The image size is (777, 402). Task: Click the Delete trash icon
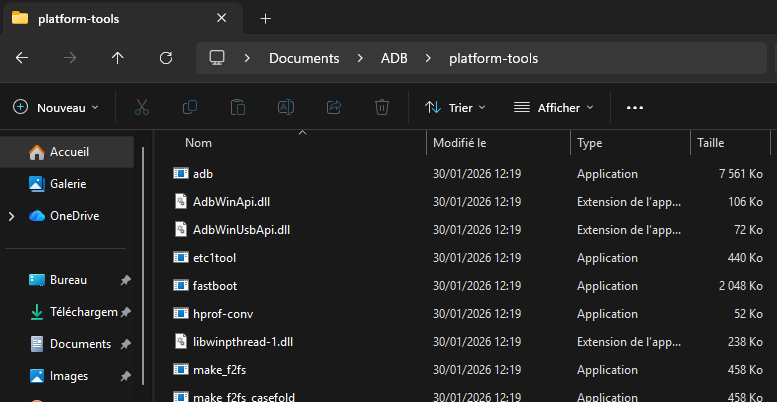[x=382, y=108]
